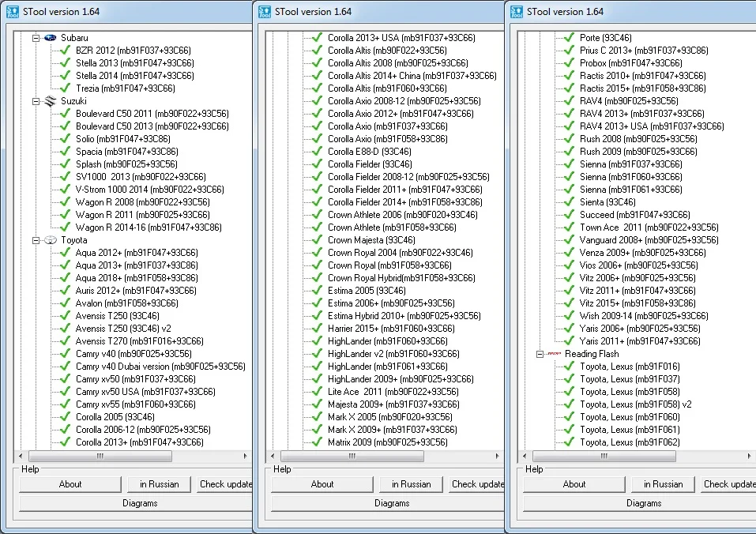Click the Subaru brand logo icon

pyautogui.click(x=50, y=38)
